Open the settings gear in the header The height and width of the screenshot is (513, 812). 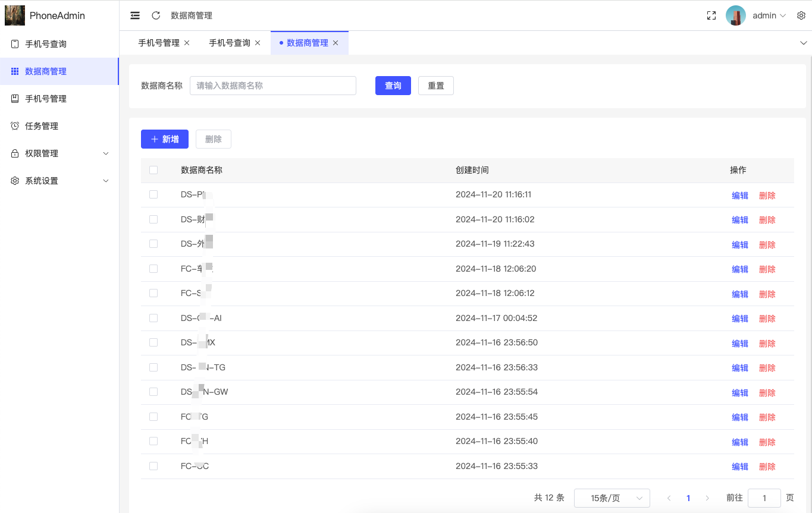click(801, 15)
